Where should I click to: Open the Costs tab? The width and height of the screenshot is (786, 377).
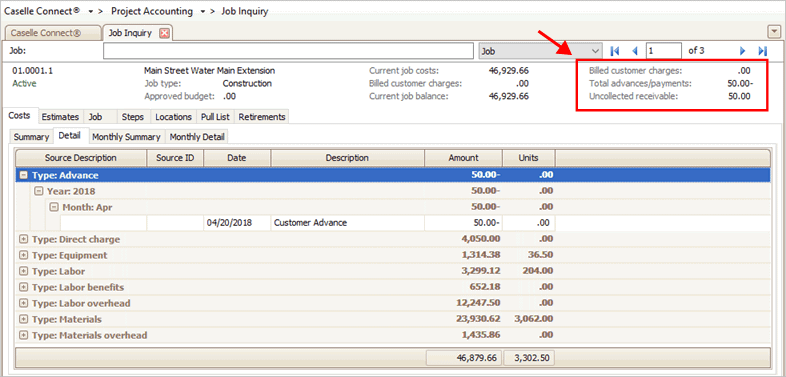click(x=21, y=116)
